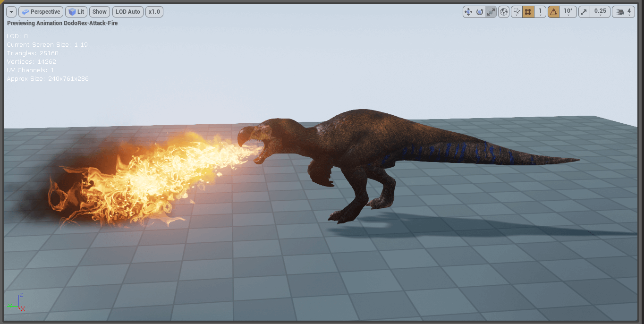Select the translate (move) gizmo tool
This screenshot has width=644, height=324.
[468, 12]
